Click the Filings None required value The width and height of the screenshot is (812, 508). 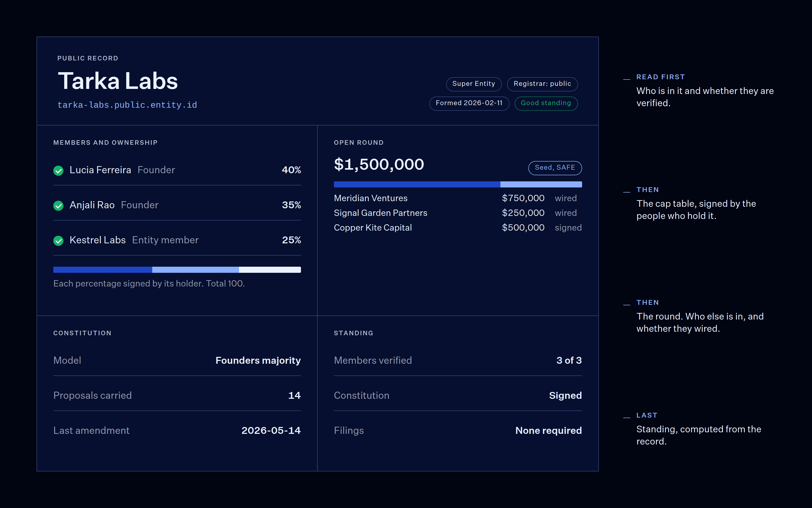(549, 431)
